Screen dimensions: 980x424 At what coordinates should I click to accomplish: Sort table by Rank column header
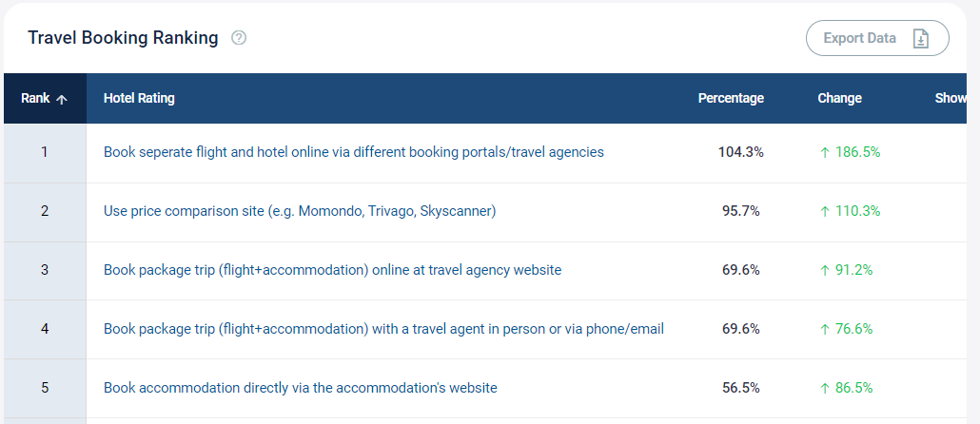(x=45, y=98)
